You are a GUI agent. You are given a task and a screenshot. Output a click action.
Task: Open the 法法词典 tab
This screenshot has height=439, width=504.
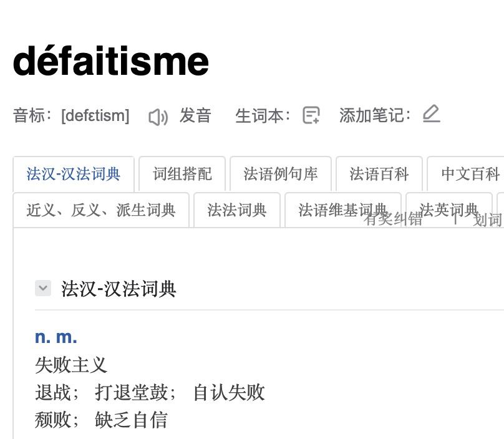point(237,210)
